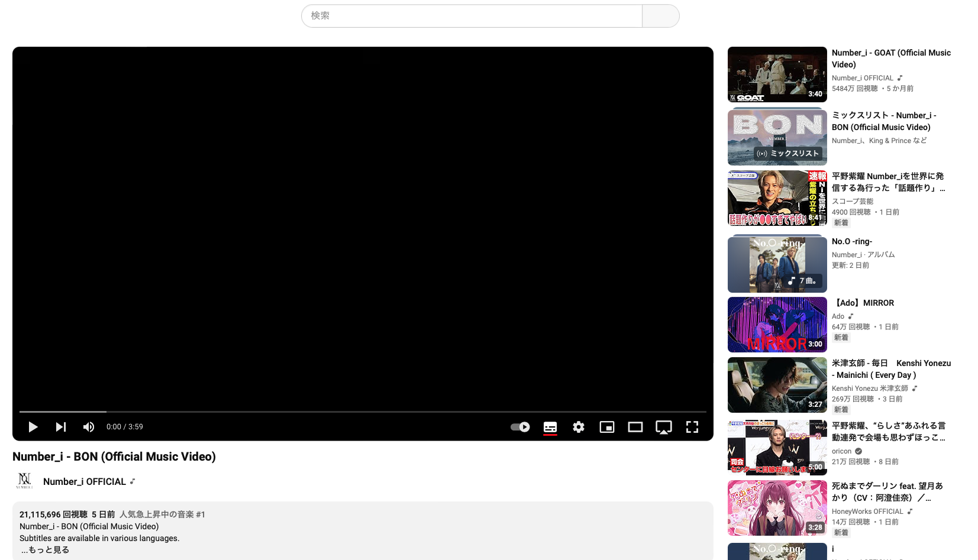Open the Ado MIRROR video thumbnail
978x560 pixels.
(x=777, y=325)
